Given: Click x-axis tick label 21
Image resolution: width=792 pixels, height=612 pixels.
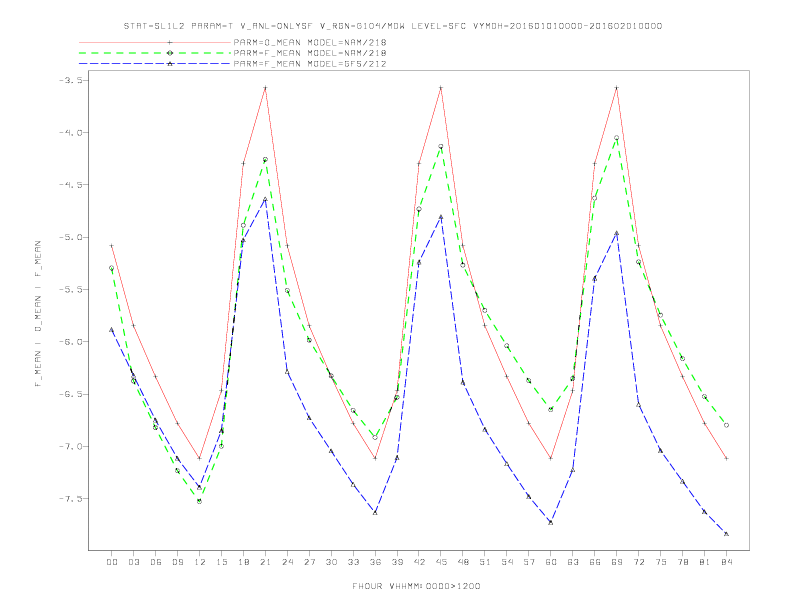Looking at the screenshot, I should coord(265,562).
